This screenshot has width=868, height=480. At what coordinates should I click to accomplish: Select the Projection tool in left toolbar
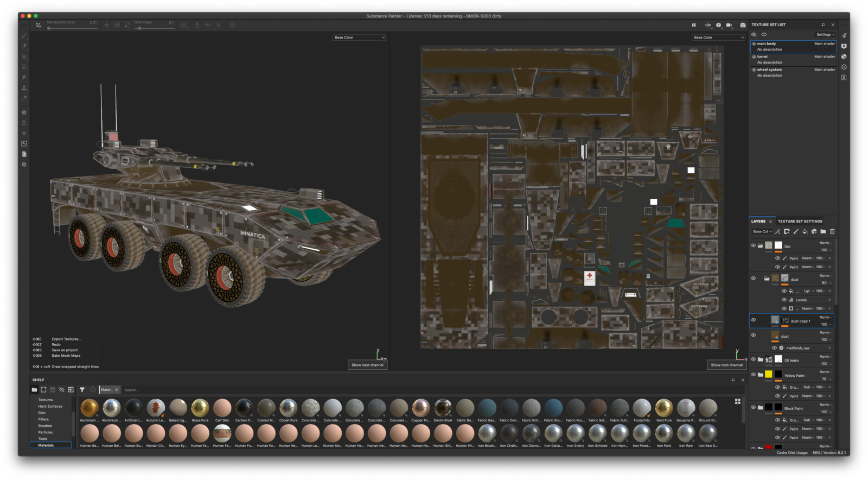coord(24,56)
